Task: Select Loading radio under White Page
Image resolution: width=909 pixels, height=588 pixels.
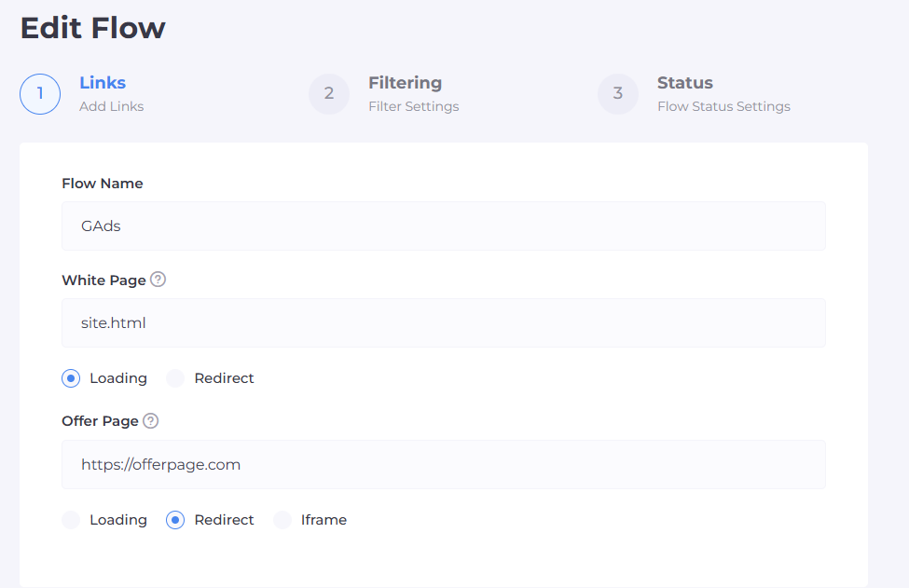Action: [71, 378]
